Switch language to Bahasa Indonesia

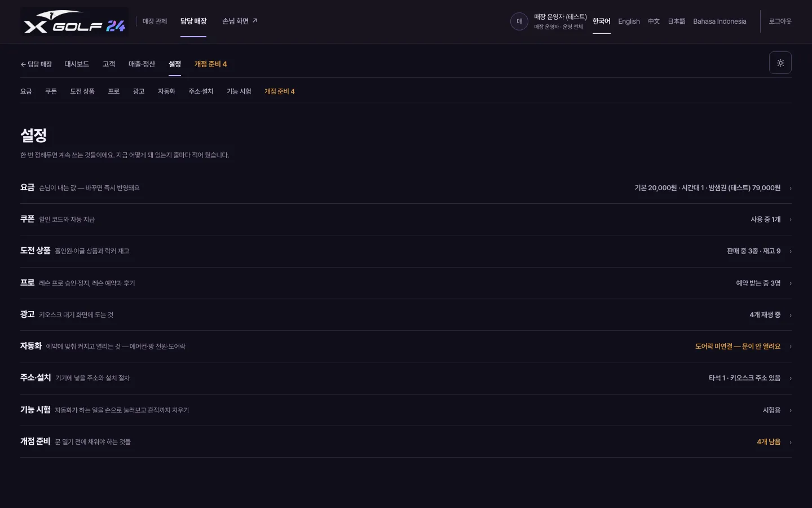click(720, 21)
